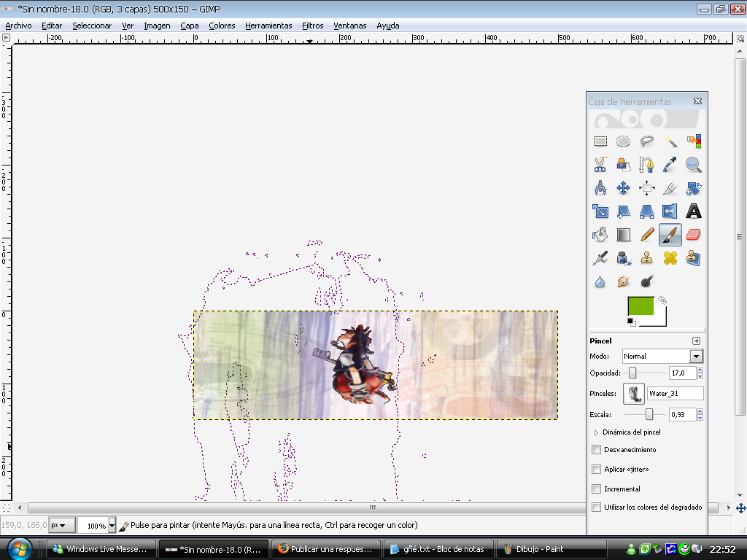Swap foreground and background colors
This screenshot has width=747, height=560.
tap(662, 300)
